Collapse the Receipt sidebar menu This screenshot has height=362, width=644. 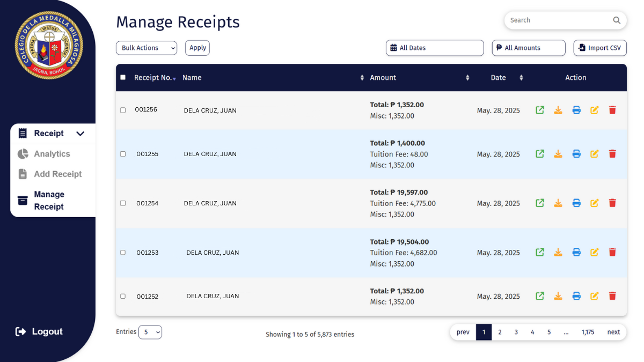point(80,134)
